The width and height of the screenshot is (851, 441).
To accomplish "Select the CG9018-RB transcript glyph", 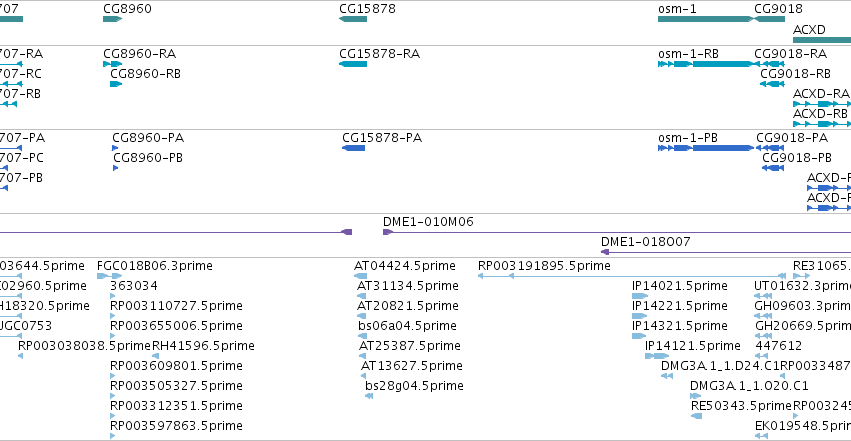I will coord(772,84).
